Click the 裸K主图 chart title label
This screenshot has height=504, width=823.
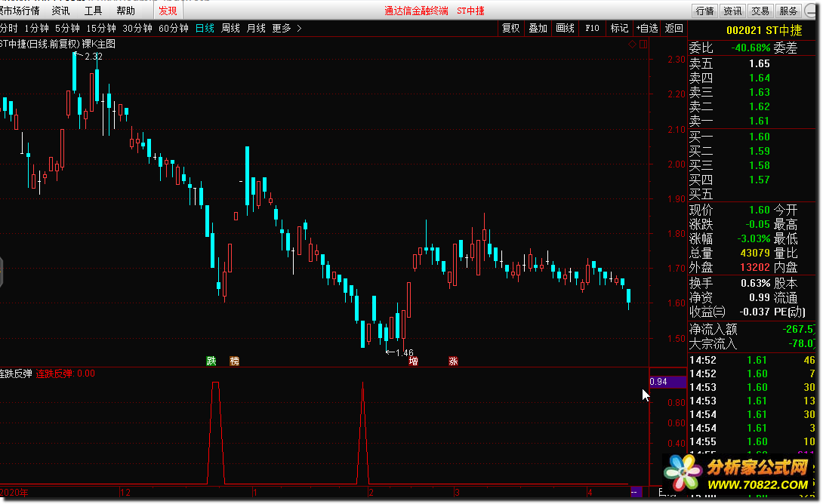(x=99, y=44)
